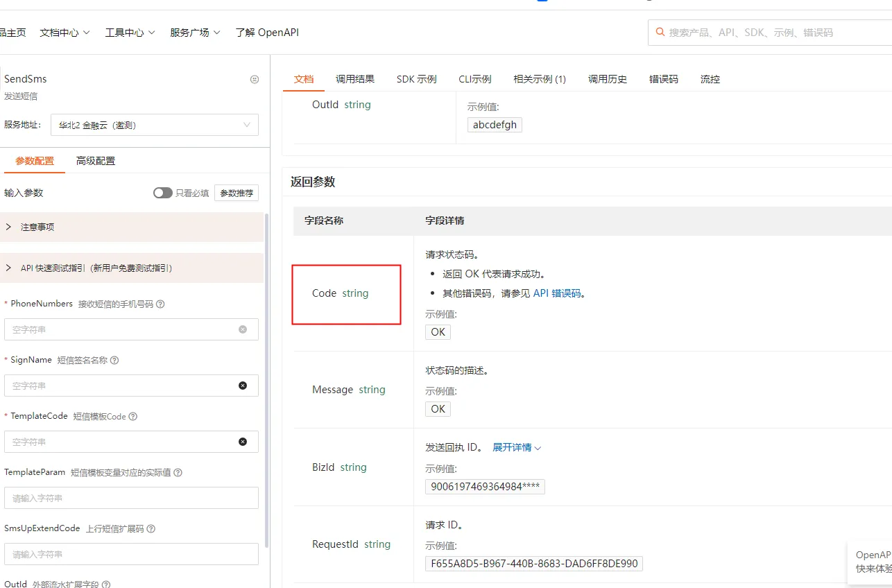Open the 错误码 tab
The height and width of the screenshot is (588, 892).
[664, 79]
